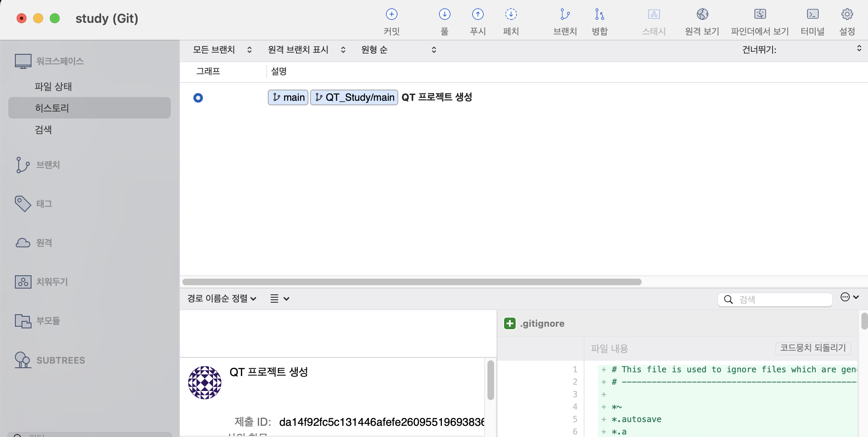Focus the search (검색) input field

[775, 299]
